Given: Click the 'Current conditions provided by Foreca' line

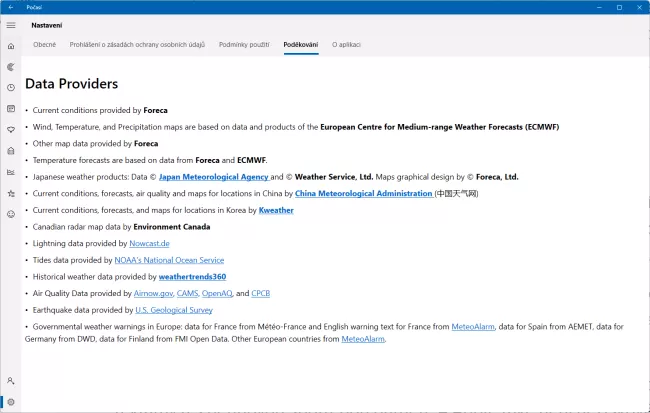Looking at the screenshot, I should click(100, 110).
